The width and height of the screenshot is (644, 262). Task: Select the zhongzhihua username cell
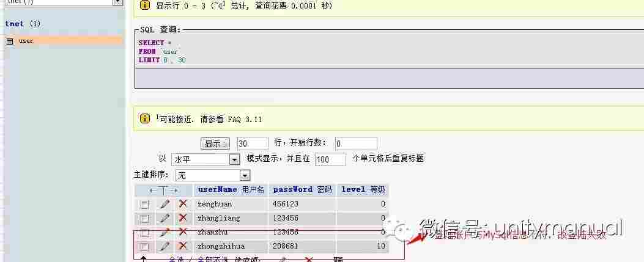click(x=231, y=246)
